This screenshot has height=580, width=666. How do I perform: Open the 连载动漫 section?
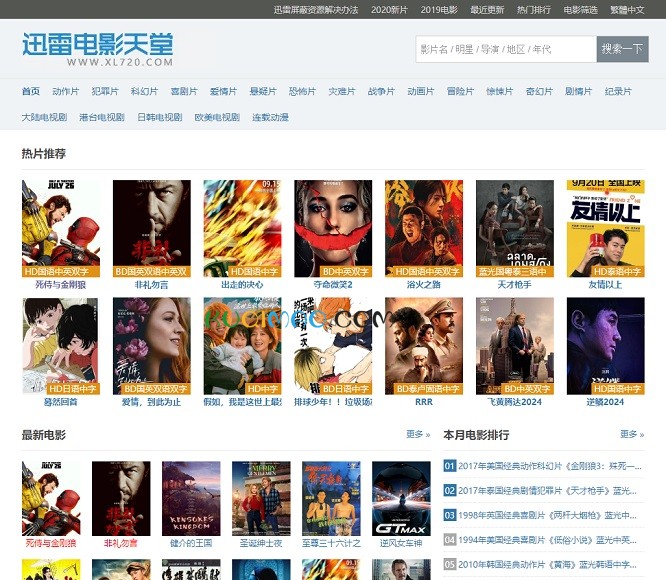point(271,117)
